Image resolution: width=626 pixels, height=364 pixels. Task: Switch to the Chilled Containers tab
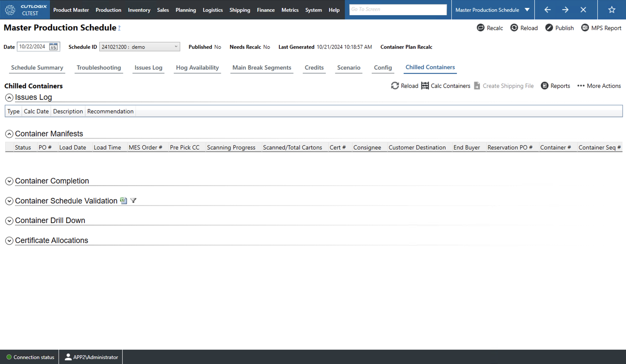(430, 67)
